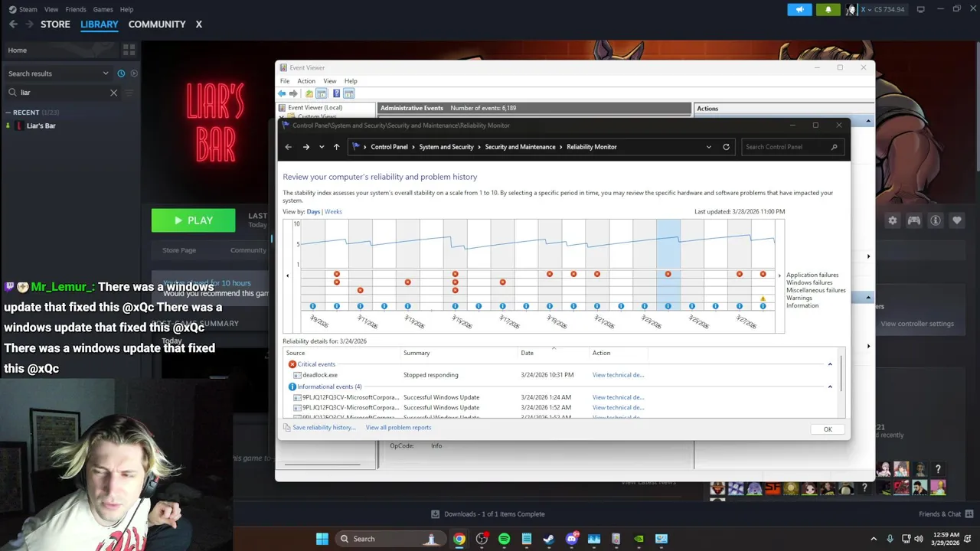This screenshot has height=551, width=980.
Task: Open View menu in Event Viewer
Action: [330, 81]
